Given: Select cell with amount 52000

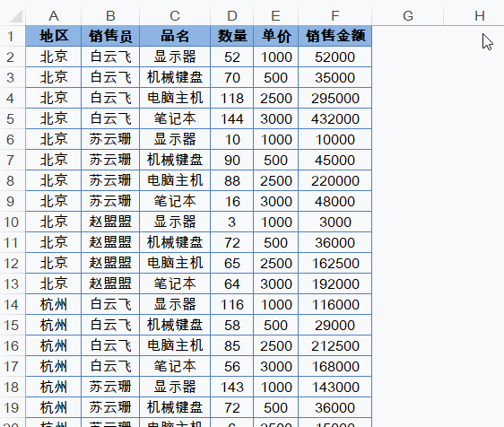Looking at the screenshot, I should 335,57.
